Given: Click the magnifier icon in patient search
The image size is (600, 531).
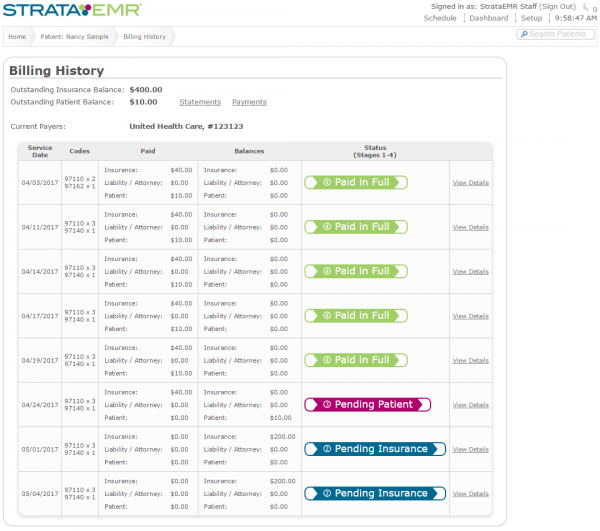Looking at the screenshot, I should click(x=524, y=34).
